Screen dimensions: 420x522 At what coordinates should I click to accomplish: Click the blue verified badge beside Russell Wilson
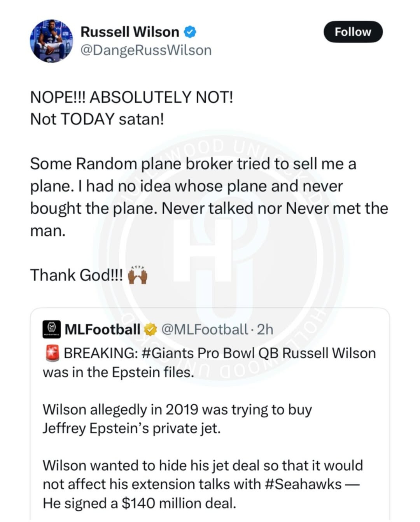[x=190, y=32]
